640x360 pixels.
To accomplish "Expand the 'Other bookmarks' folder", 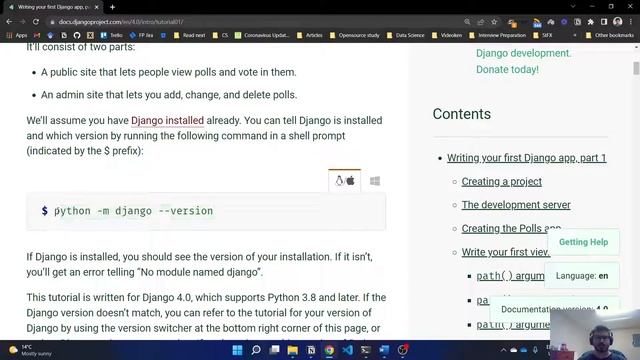I will pos(610,36).
